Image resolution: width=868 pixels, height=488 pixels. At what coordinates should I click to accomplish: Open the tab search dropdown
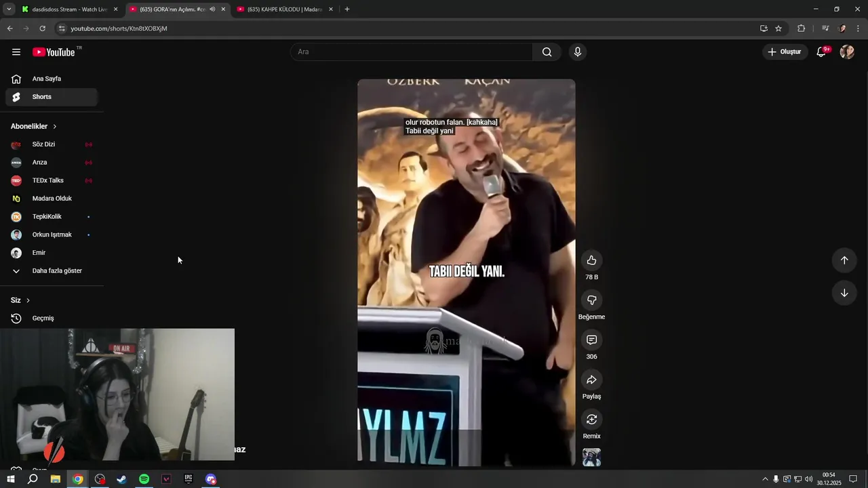[9, 9]
